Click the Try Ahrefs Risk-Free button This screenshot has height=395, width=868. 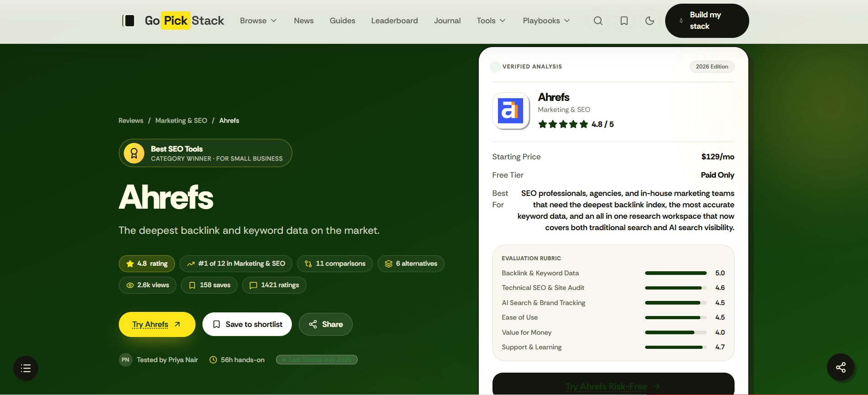tap(614, 384)
